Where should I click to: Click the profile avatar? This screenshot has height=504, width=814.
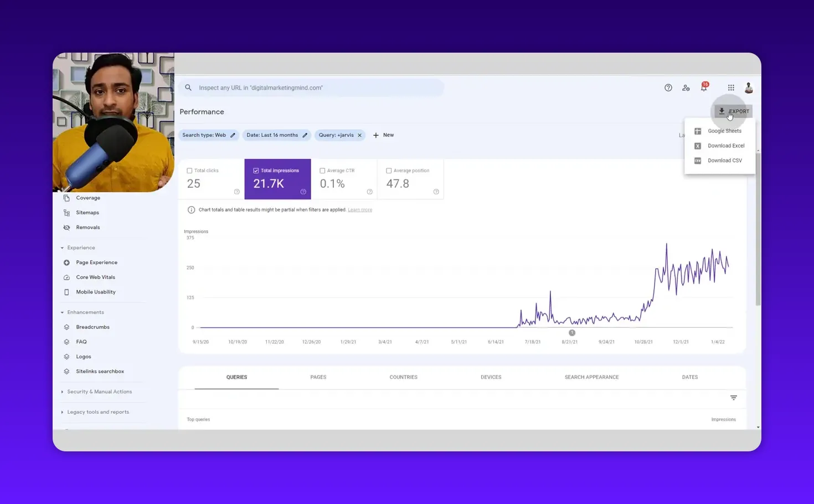click(749, 88)
